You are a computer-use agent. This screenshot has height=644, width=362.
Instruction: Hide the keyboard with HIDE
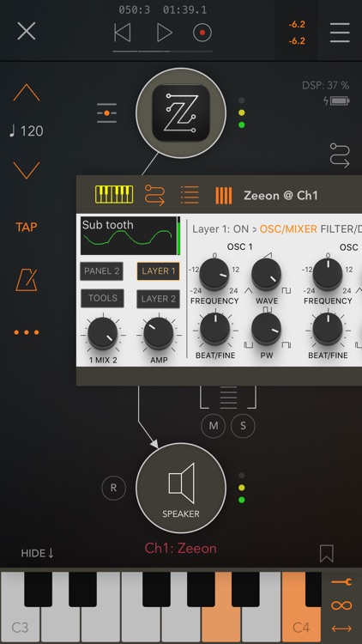pos(38,553)
